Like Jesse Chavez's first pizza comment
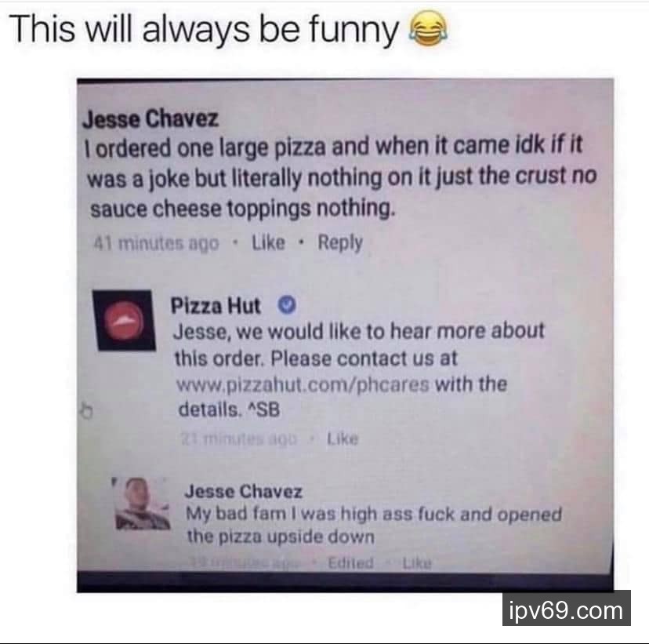This screenshot has width=649, height=644. click(268, 242)
